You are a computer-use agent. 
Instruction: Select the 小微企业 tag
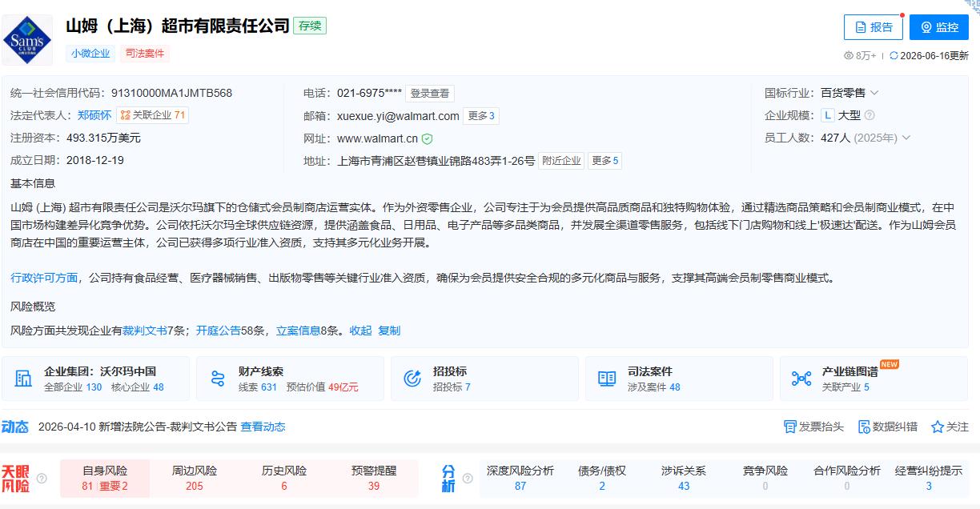click(x=90, y=54)
